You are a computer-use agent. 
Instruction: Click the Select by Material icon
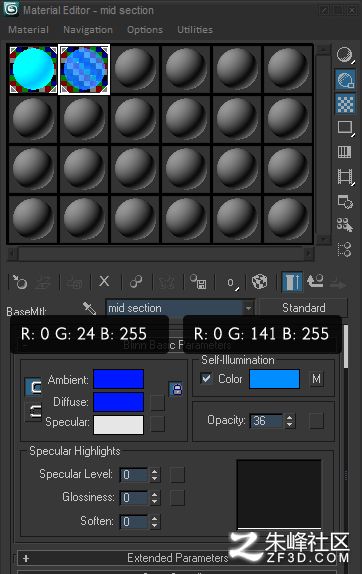[x=345, y=225]
